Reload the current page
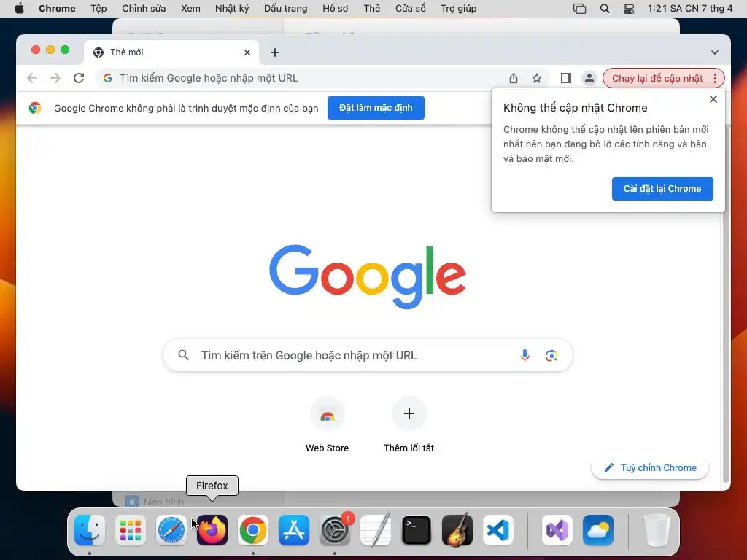747x560 pixels. 79,78
